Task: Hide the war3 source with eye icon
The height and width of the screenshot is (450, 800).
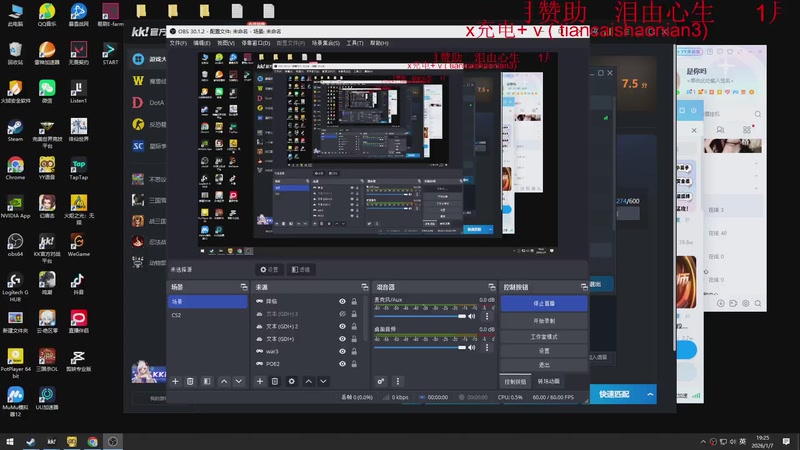Action: pyautogui.click(x=342, y=352)
